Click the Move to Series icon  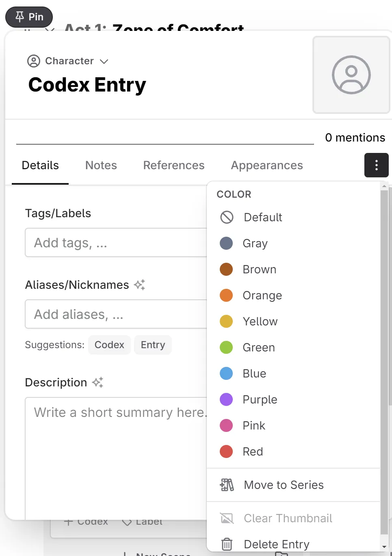227,485
